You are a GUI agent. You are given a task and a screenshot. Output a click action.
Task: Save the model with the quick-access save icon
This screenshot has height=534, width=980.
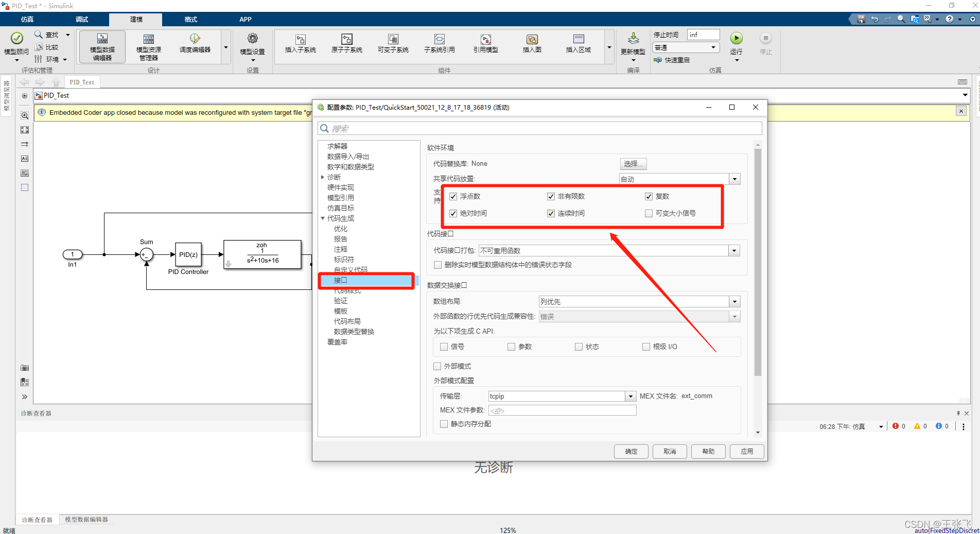pos(861,19)
